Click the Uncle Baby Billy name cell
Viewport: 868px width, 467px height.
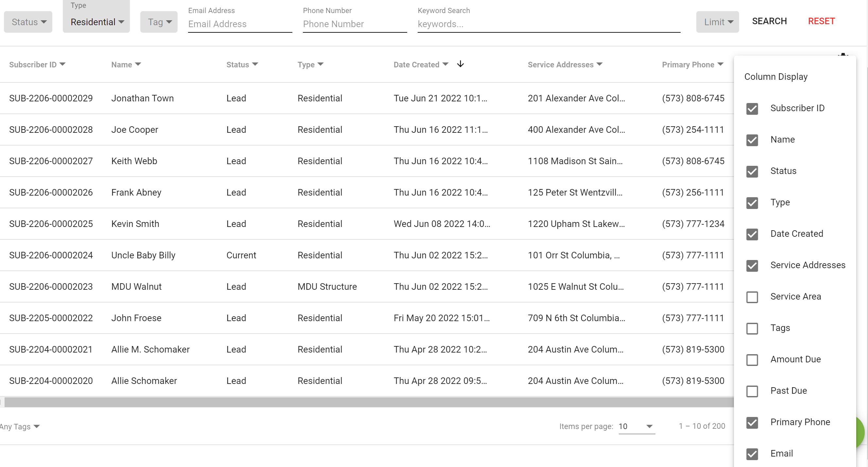[x=143, y=255]
